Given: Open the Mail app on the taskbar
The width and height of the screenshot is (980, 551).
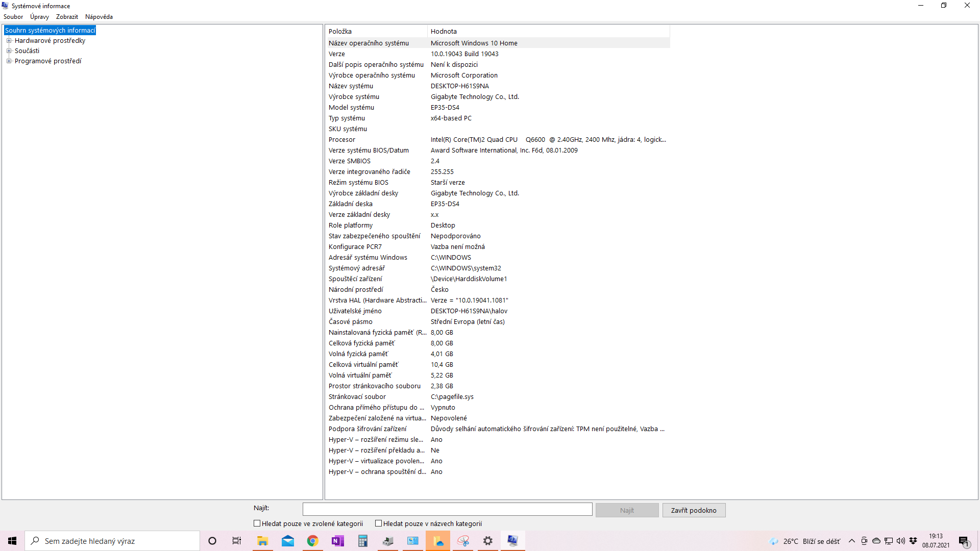Looking at the screenshot, I should [288, 541].
